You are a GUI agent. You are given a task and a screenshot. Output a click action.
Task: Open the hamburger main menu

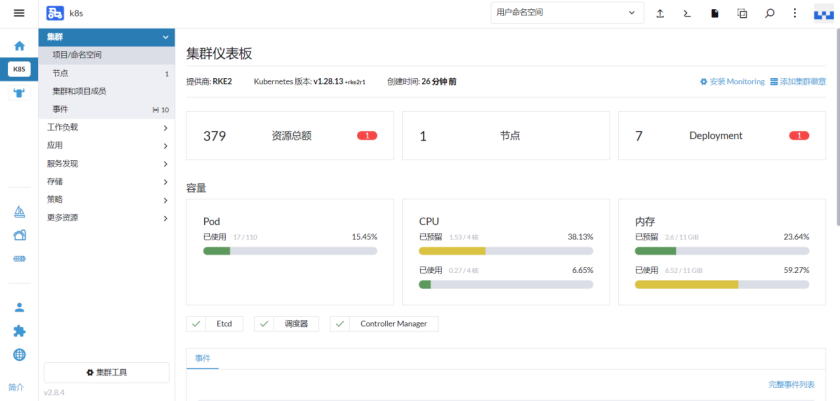tap(19, 13)
